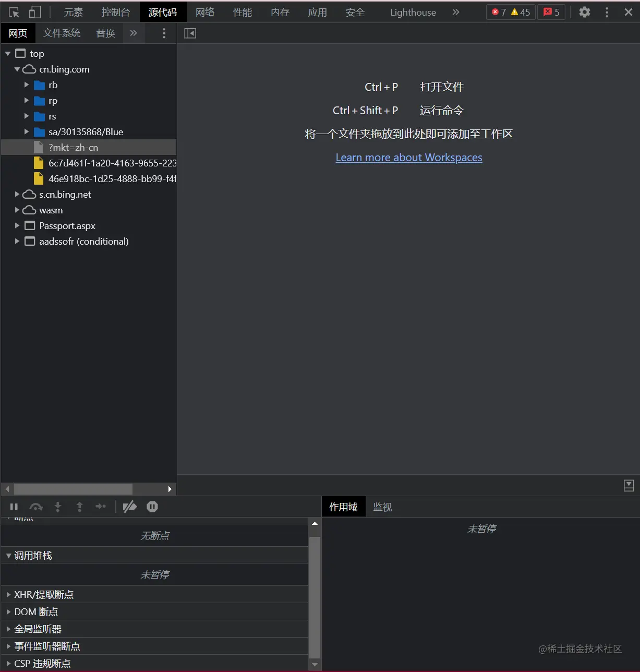
Task: Show more navigator tabs after 替换
Action: pos(134,33)
